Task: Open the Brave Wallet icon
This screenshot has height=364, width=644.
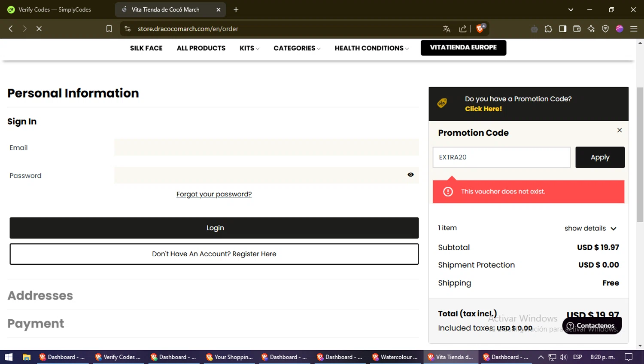Action: coord(577,29)
